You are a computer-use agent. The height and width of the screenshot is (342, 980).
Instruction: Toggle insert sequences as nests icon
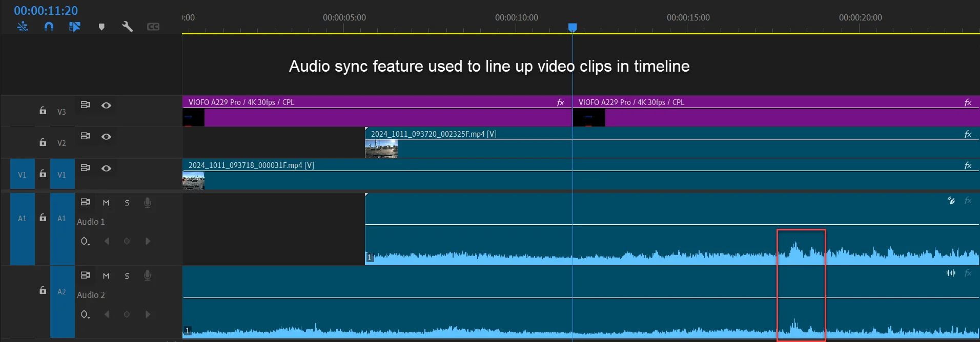point(23,27)
